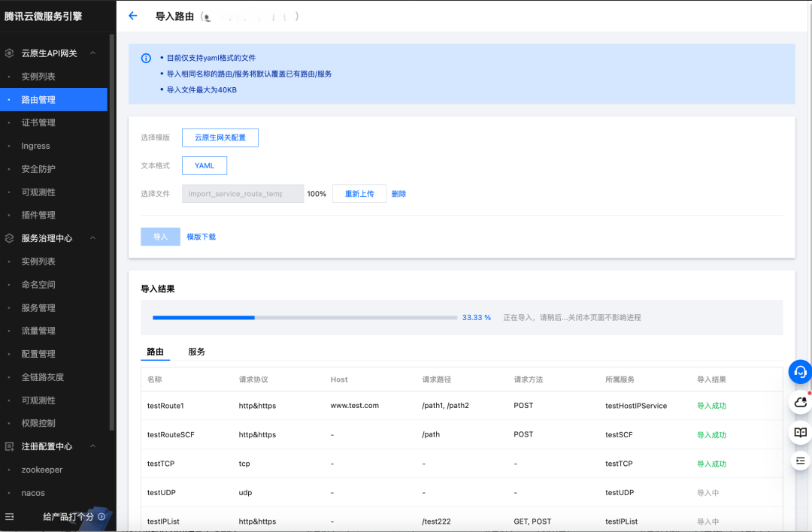Click the testRoute1 name cell
The width and height of the screenshot is (812, 532).
pos(165,406)
